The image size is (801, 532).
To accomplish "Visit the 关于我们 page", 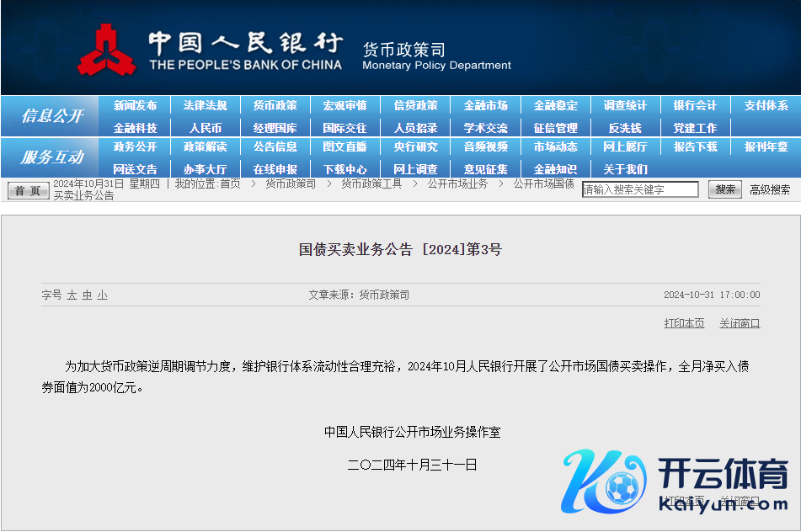I will pyautogui.click(x=625, y=169).
